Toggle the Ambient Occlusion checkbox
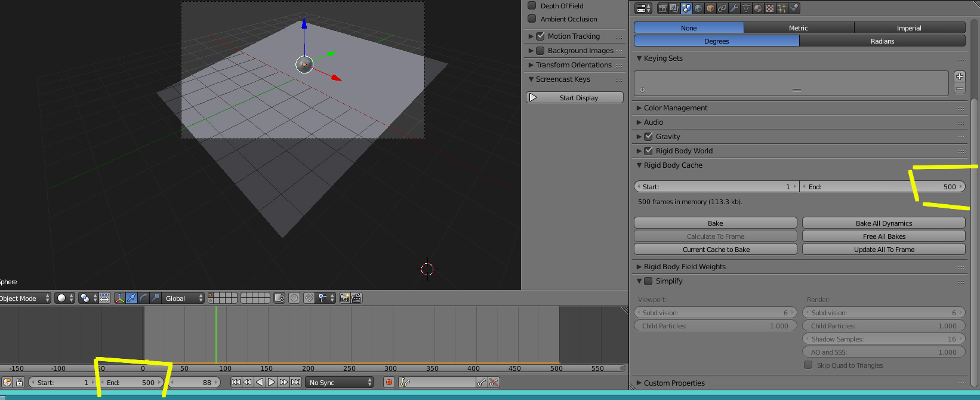Viewport: 980px width, 400px height. click(532, 19)
